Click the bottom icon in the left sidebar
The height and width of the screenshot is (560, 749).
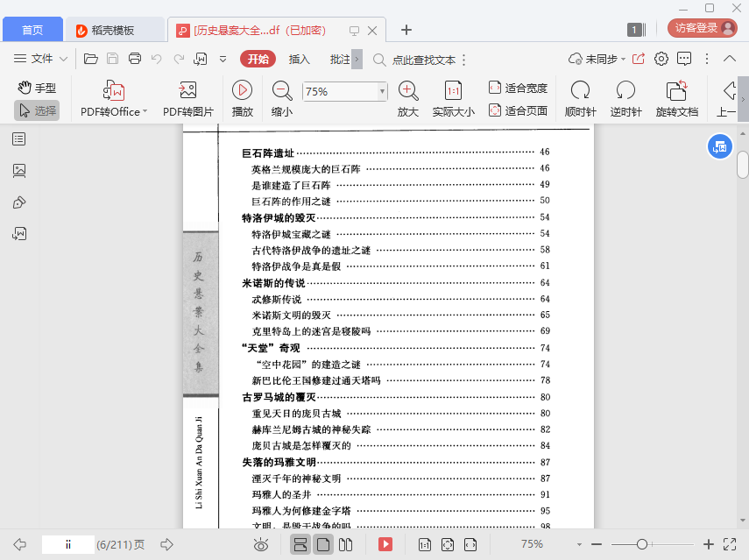pos(19,234)
